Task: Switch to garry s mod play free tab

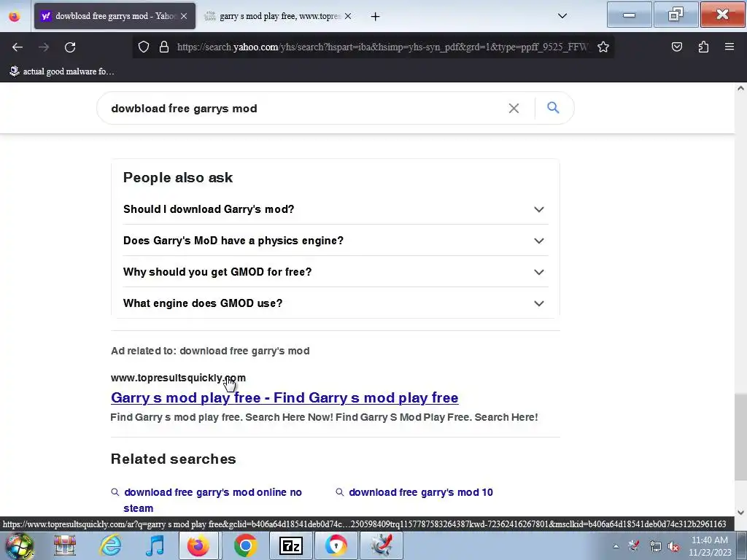Action: 279,16
